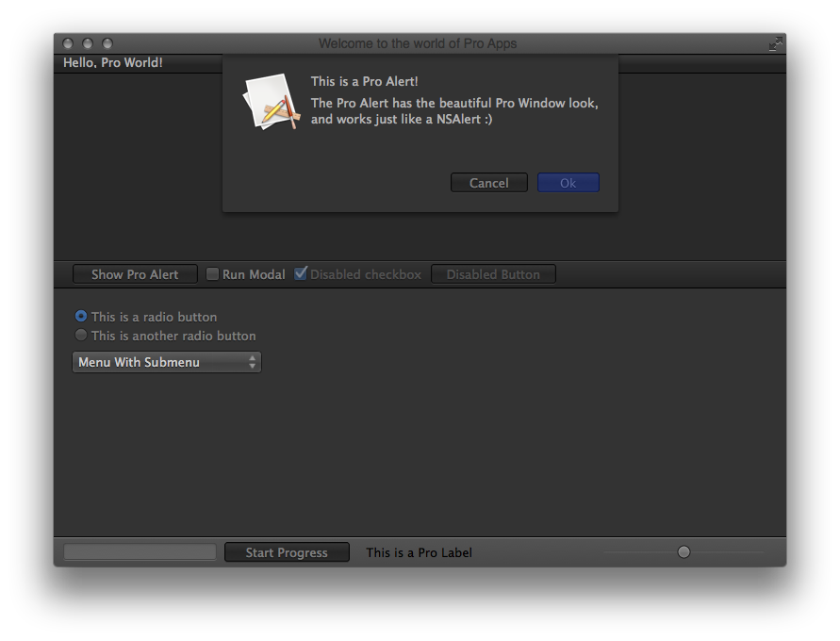Click the 'Welcome to the world of Pro Apps' titlebar
The width and height of the screenshot is (840, 641).
pos(418,43)
